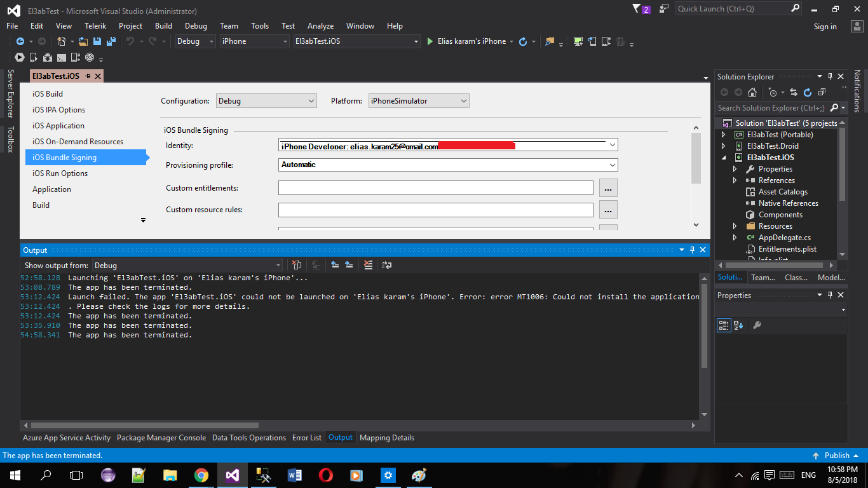Image resolution: width=868 pixels, height=488 pixels.
Task: Expand the El3abTest.Droid project node
Action: 723,146
